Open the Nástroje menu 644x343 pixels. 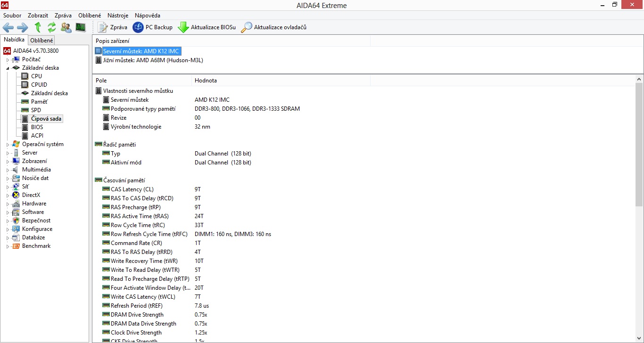click(x=118, y=16)
